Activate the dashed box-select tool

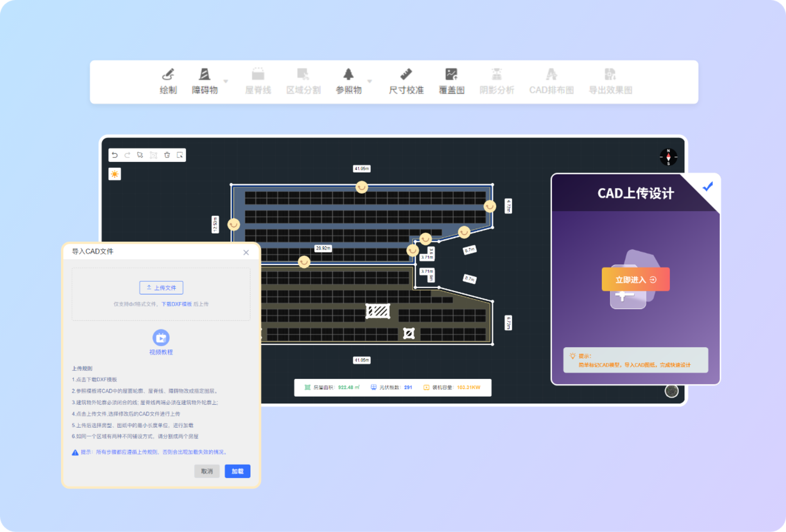coord(180,155)
